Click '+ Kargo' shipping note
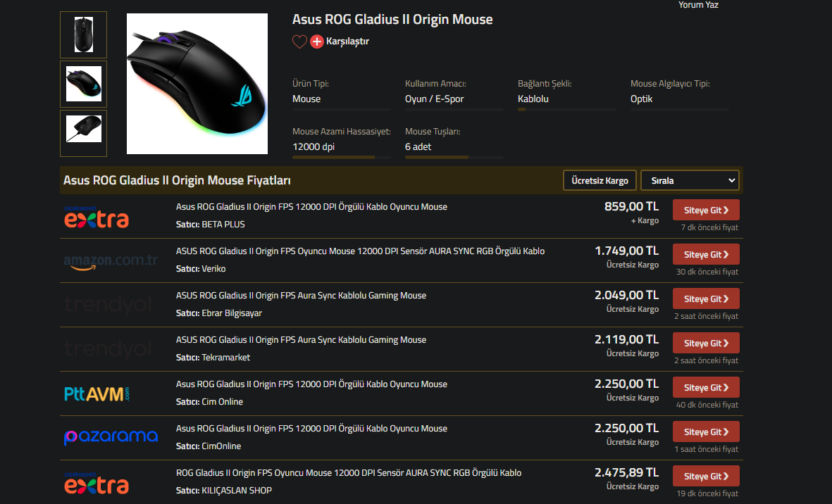Viewport: 832px width, 504px height. click(645, 220)
